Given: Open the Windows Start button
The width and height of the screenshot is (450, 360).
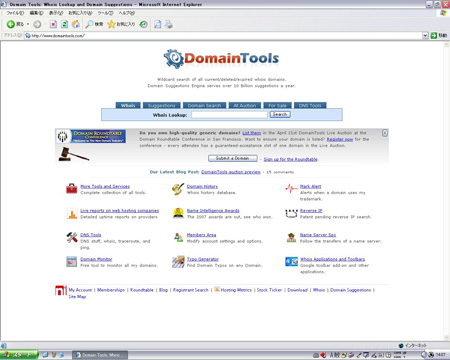Looking at the screenshot, I should [x=19, y=355].
